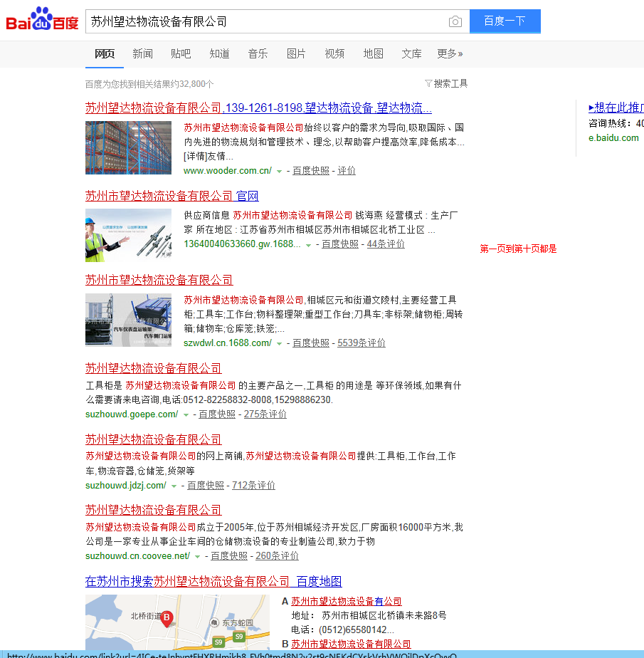
Task: Expand dropdown arrow next to www.wooder.com.cn
Action: [280, 171]
